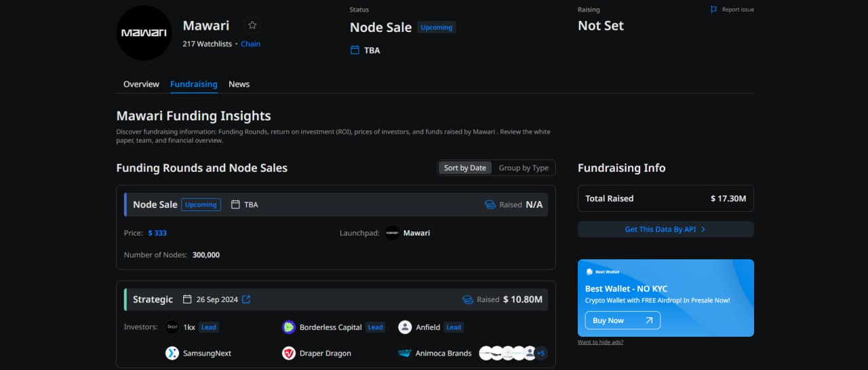This screenshot has height=370, width=868.
Task: Click the Report issue link
Action: (738, 10)
